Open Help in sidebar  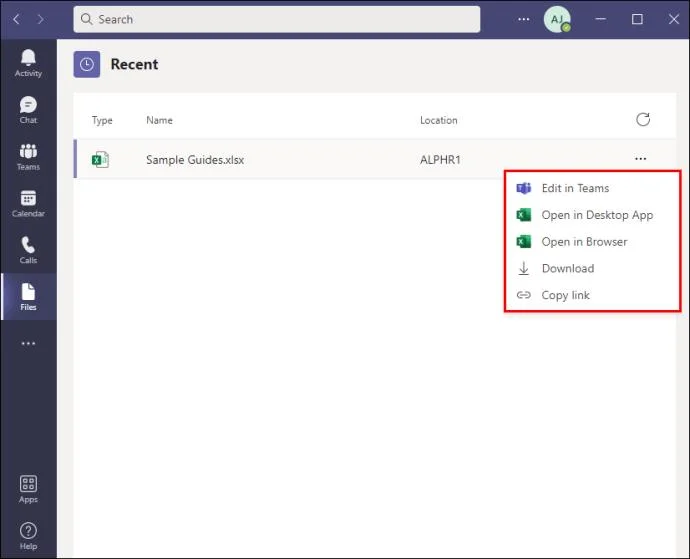(28, 536)
